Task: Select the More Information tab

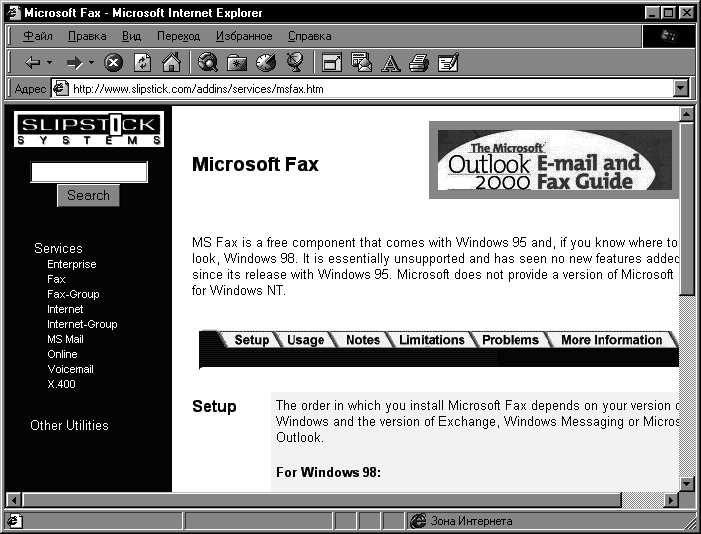Action: 611,340
